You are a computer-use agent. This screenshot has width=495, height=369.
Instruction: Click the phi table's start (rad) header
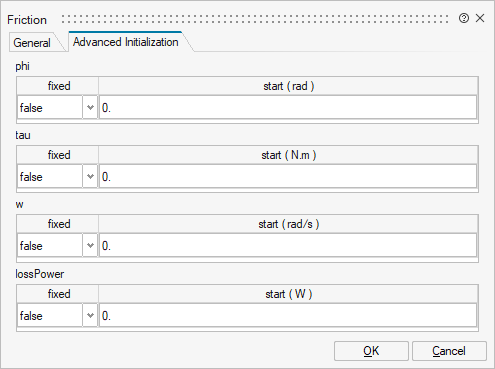point(289,86)
